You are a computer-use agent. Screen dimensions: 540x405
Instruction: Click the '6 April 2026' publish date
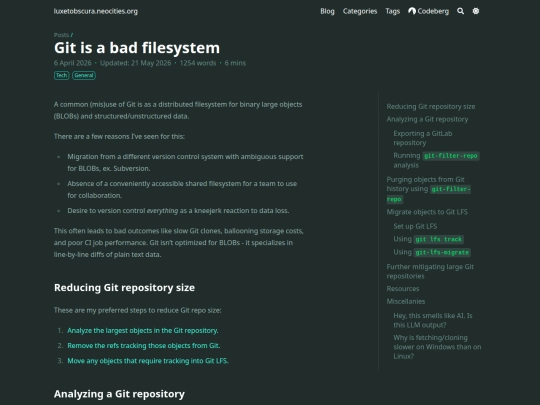[72, 63]
